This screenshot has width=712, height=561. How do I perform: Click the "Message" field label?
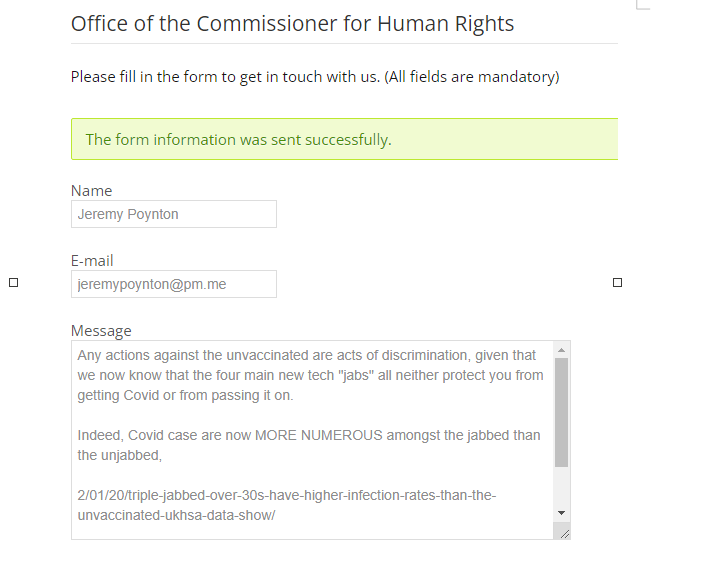coord(101,330)
